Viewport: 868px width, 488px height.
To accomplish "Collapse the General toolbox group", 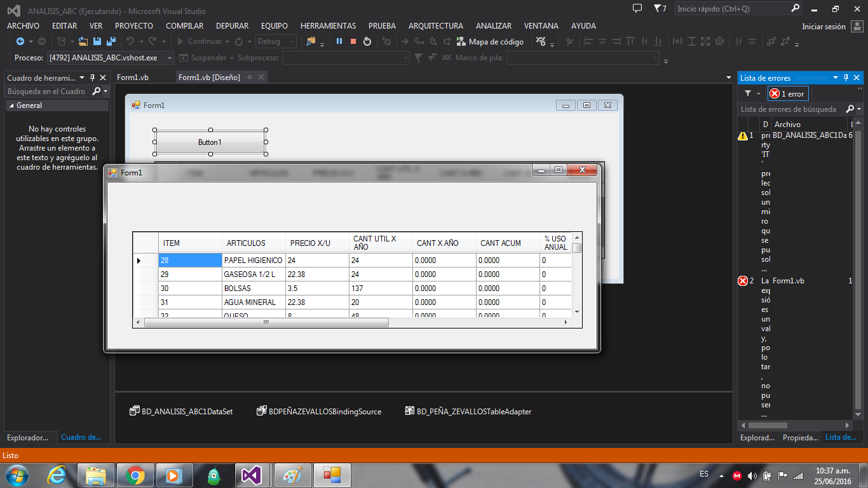I will pyautogui.click(x=11, y=105).
